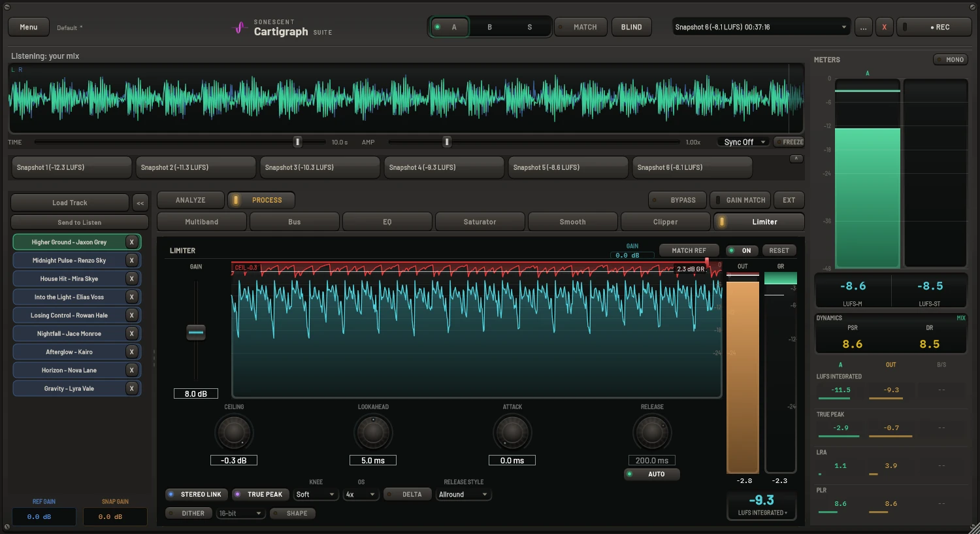Delete snapshot with red X button
The image size is (980, 534).
[x=884, y=27]
